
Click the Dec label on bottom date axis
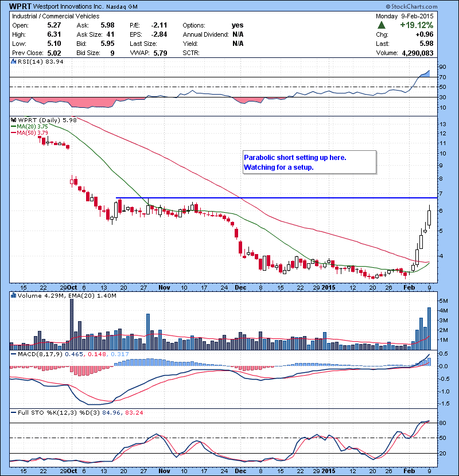240,470
